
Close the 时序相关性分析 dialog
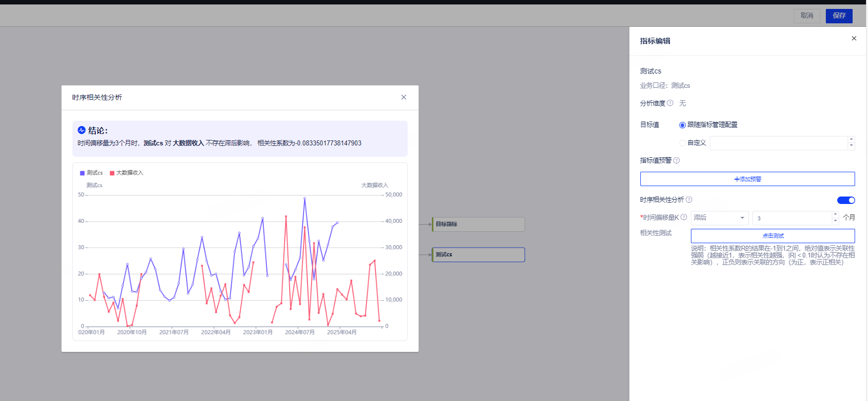click(x=404, y=97)
